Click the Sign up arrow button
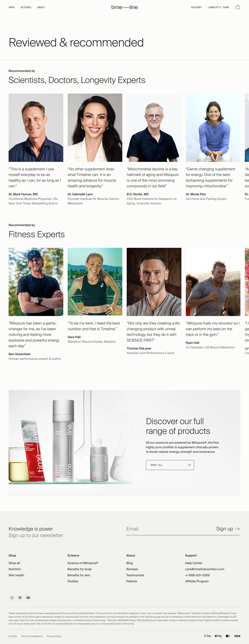 click(228, 529)
